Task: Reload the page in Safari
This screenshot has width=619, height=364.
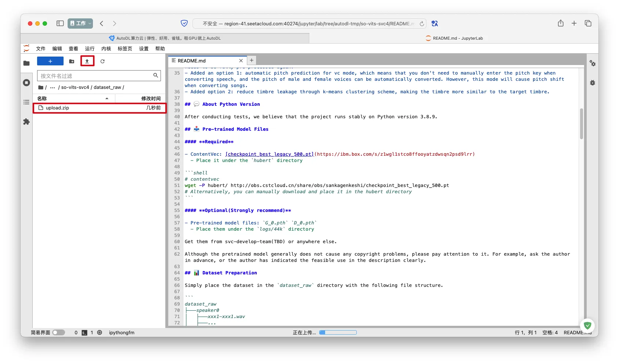Action: pyautogui.click(x=422, y=24)
